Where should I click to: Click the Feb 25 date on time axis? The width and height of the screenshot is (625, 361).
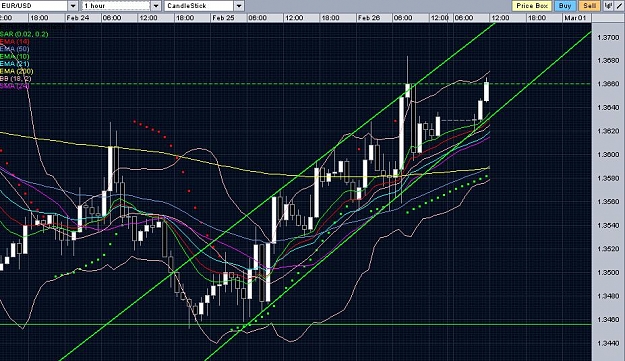tap(223, 18)
